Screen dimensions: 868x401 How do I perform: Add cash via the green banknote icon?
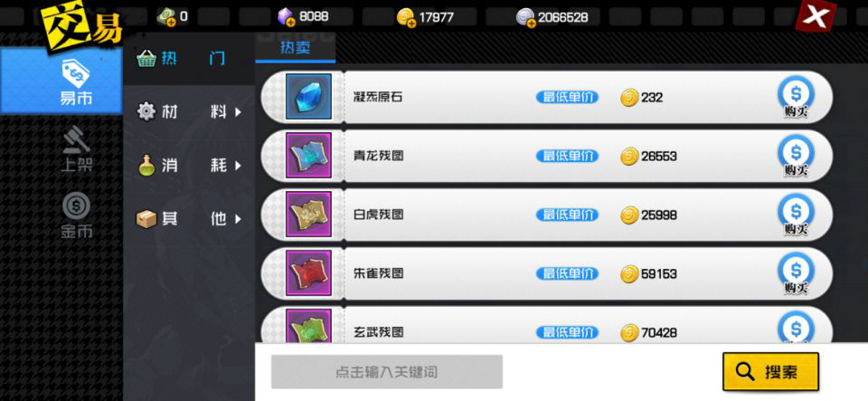(x=166, y=16)
